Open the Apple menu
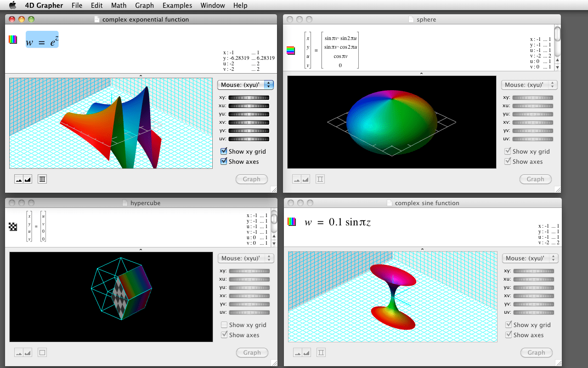 [12, 6]
